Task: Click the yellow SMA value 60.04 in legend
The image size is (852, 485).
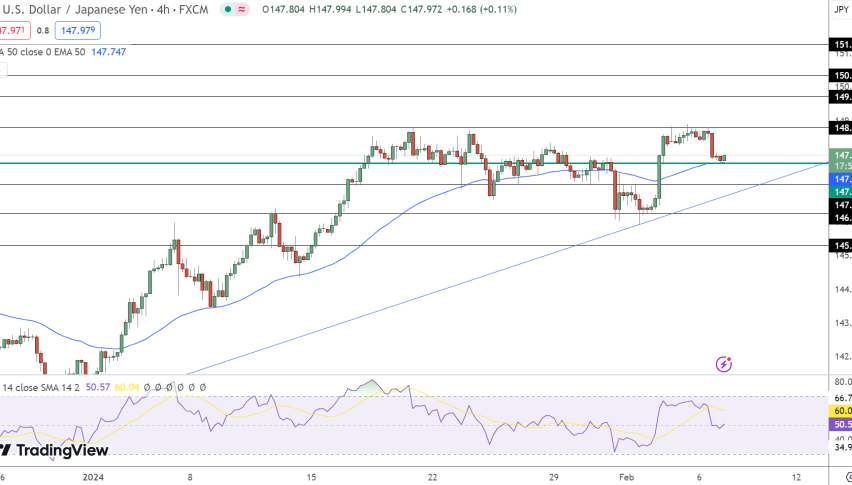Action: tap(127, 387)
